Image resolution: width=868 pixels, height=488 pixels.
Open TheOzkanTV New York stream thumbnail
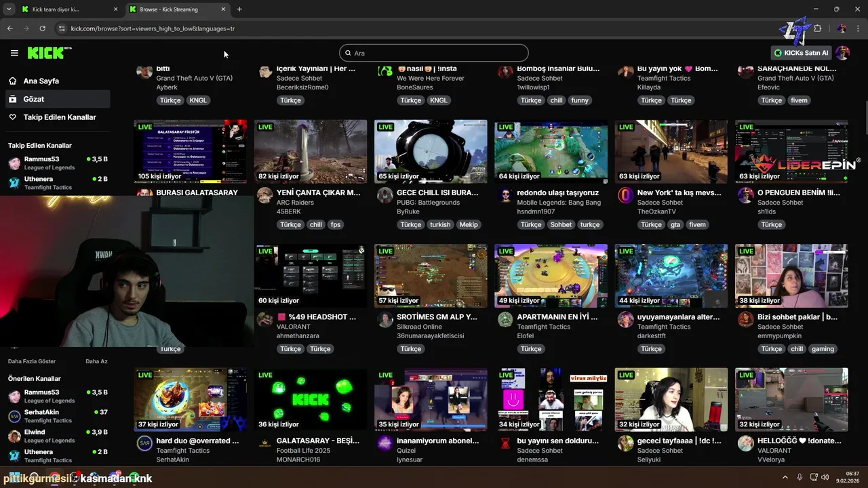coord(671,152)
